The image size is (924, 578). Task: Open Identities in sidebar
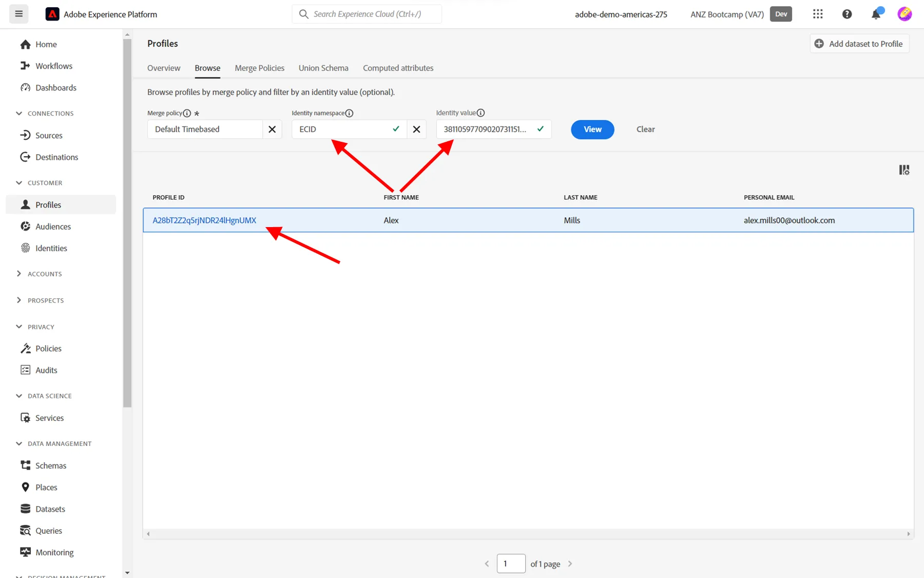click(x=51, y=248)
